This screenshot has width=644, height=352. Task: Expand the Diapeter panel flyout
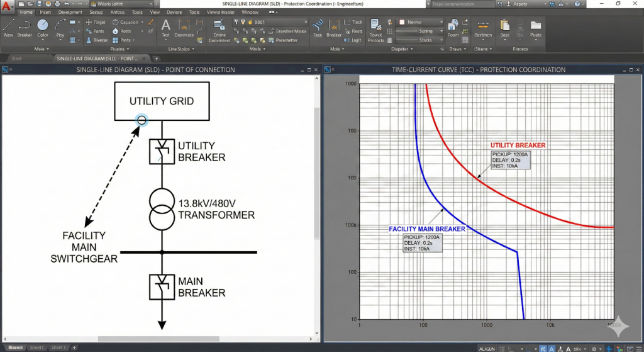(x=402, y=49)
